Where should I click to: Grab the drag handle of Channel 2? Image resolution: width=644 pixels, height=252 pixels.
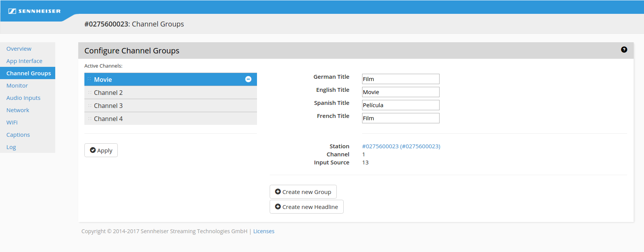point(89,93)
